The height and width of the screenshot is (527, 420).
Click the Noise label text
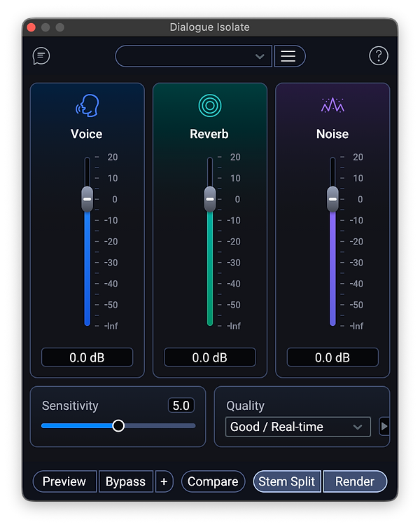(x=332, y=134)
